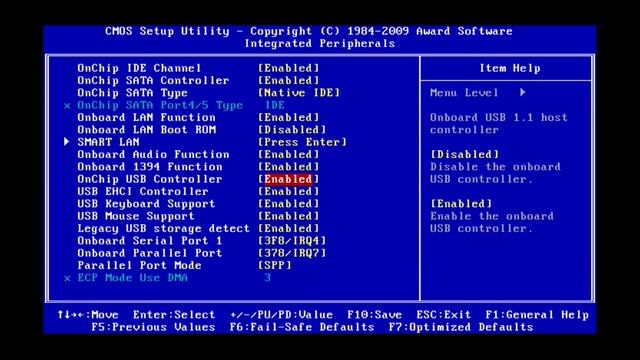Click the F1:General Help shortcut hint
Screen dimensions: 640x360
click(x=537, y=315)
